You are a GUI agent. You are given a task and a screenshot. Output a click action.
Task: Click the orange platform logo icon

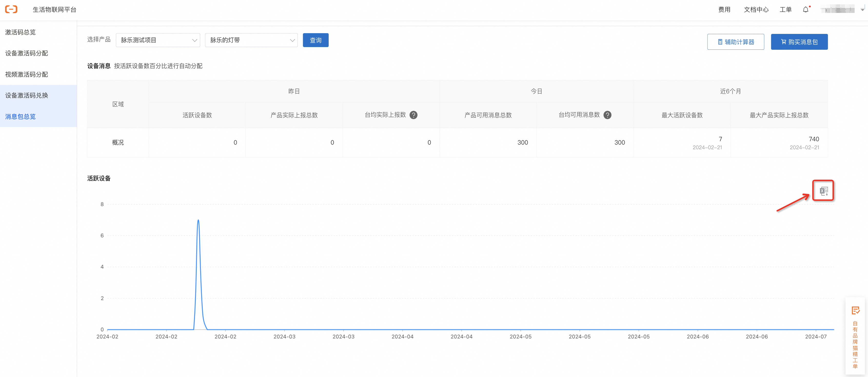[11, 10]
